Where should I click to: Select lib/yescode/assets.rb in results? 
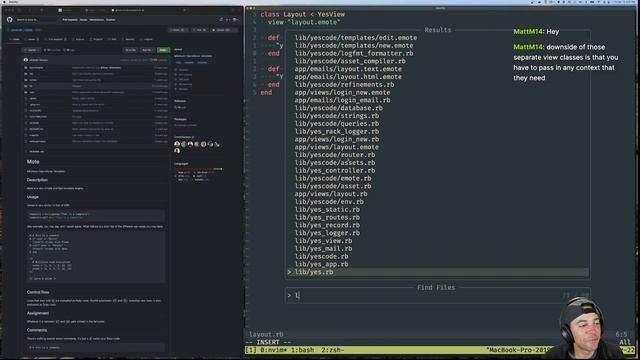click(335, 163)
